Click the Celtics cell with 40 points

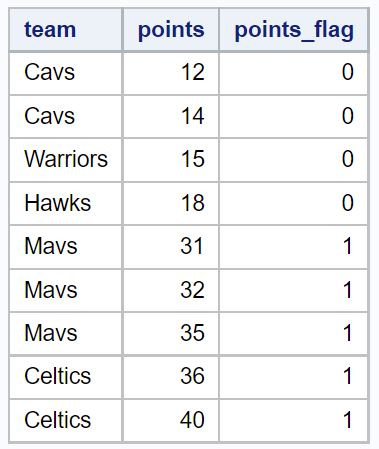pos(66,420)
